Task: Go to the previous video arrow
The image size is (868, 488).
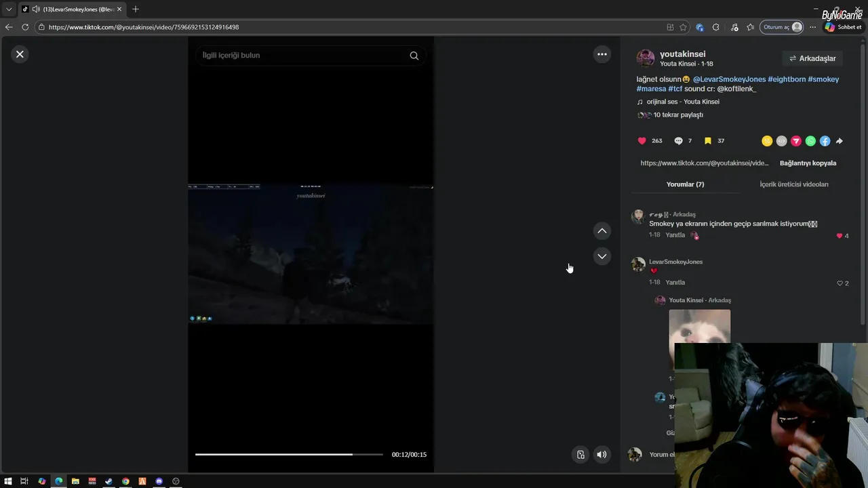Action: (x=602, y=231)
